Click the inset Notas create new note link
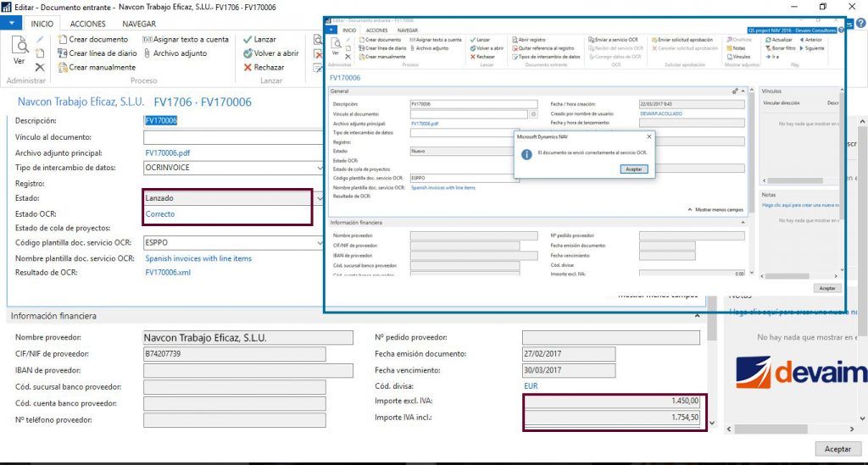Screen dimensions: 868x465 (802, 205)
